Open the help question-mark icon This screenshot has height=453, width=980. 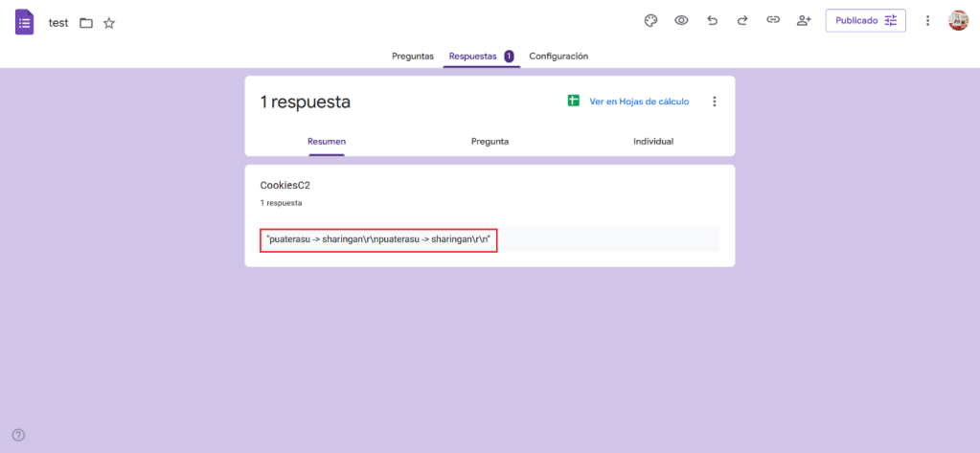click(18, 435)
